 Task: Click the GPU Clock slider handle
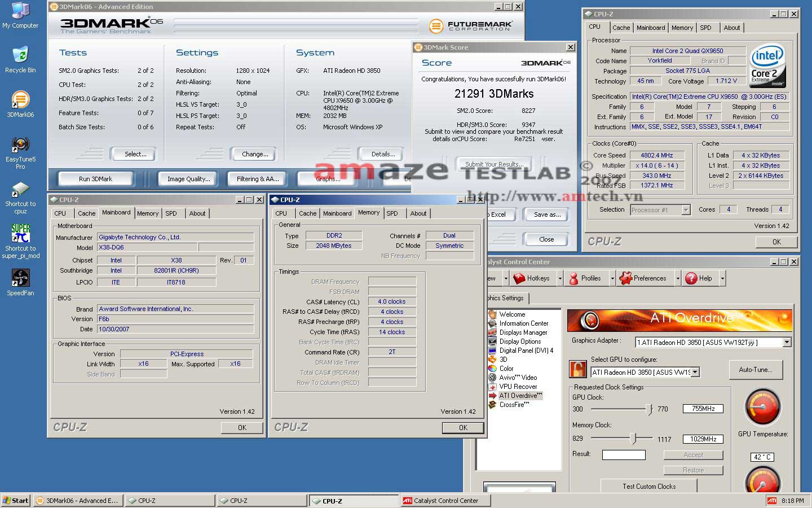(649, 409)
